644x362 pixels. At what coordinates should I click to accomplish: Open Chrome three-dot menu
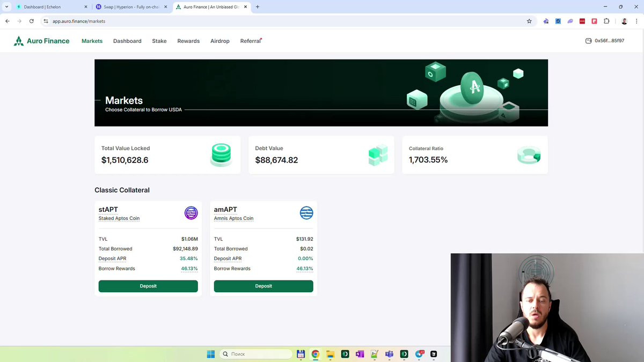(x=636, y=21)
